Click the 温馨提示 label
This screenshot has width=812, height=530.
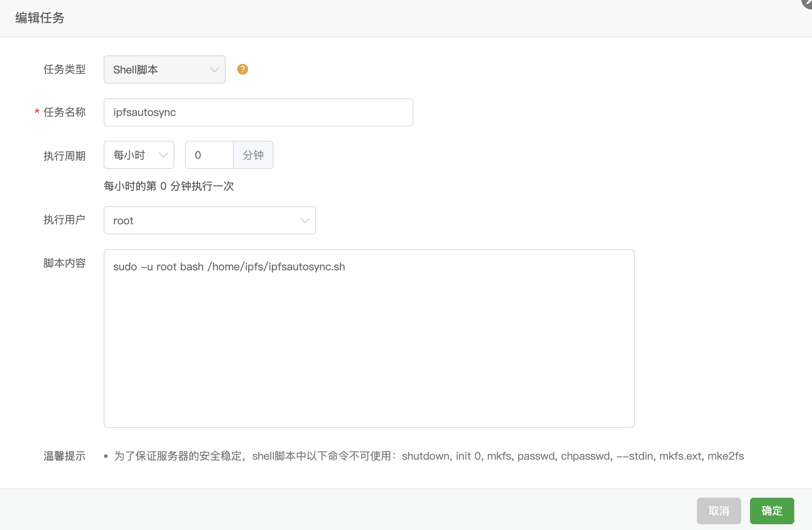click(x=64, y=456)
